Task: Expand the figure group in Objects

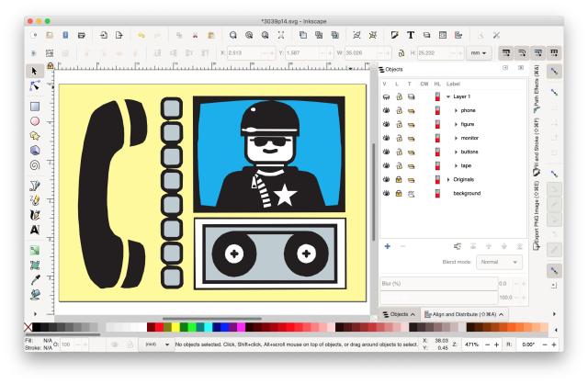Action: click(x=456, y=124)
